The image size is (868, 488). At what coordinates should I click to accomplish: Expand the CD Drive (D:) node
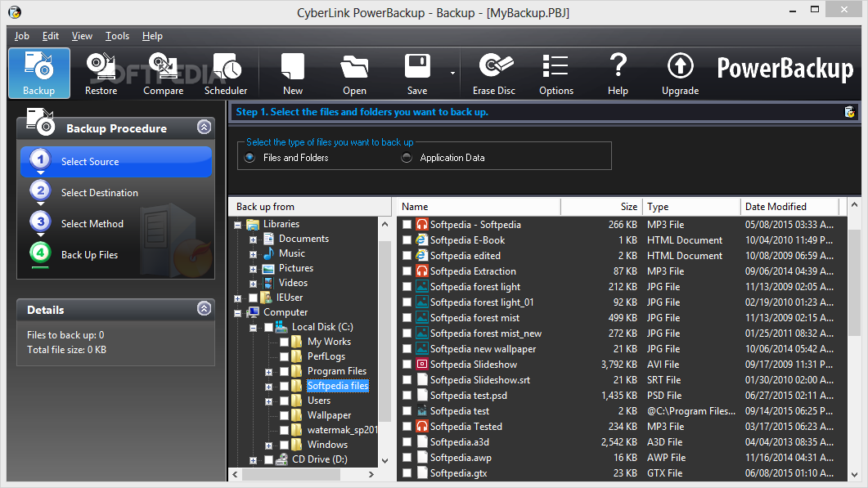tap(253, 460)
